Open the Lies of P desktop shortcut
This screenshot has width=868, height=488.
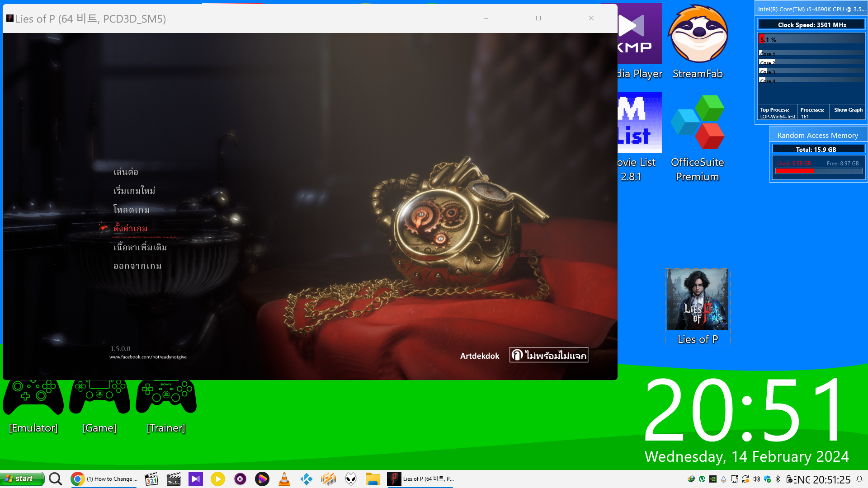[x=698, y=307]
